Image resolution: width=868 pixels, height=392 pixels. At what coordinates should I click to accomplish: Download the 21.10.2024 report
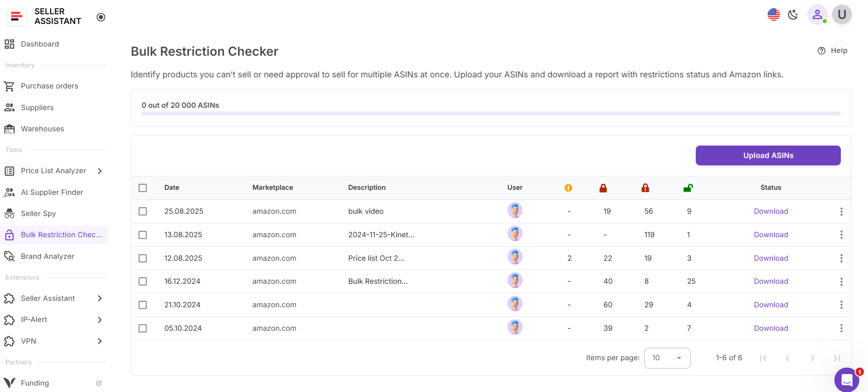[771, 305]
